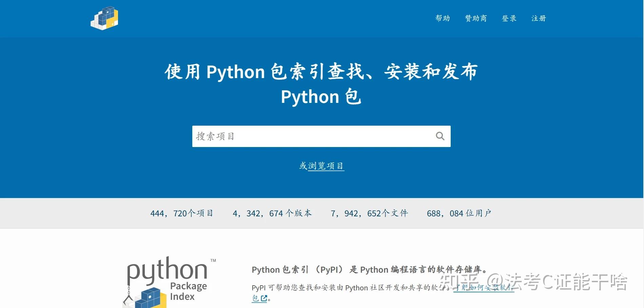Click the TM mark beside the python logo
This screenshot has width=644, height=308.
(214, 260)
